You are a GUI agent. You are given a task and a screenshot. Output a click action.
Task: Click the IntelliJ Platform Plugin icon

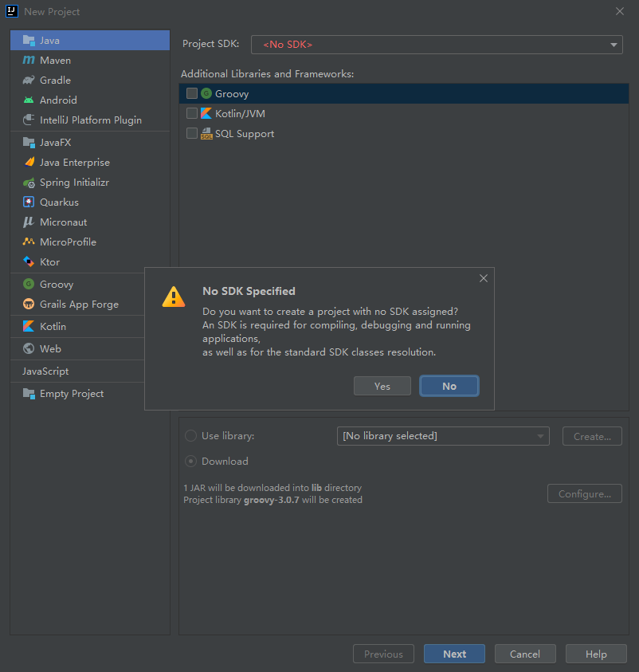coord(29,120)
